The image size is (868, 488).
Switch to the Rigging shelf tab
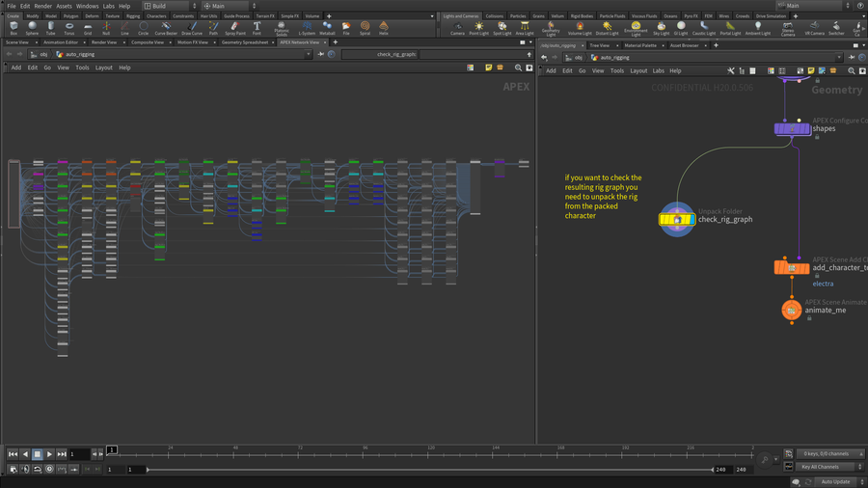point(133,16)
